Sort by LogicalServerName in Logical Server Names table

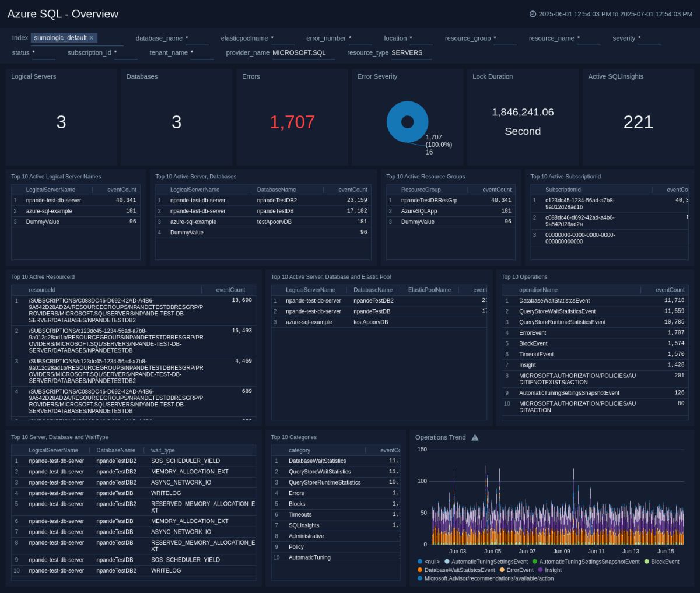pyautogui.click(x=51, y=190)
